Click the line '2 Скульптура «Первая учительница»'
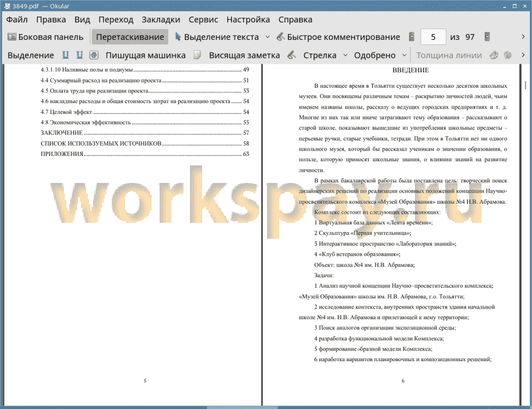The height and width of the screenshot is (409, 532). (x=362, y=233)
